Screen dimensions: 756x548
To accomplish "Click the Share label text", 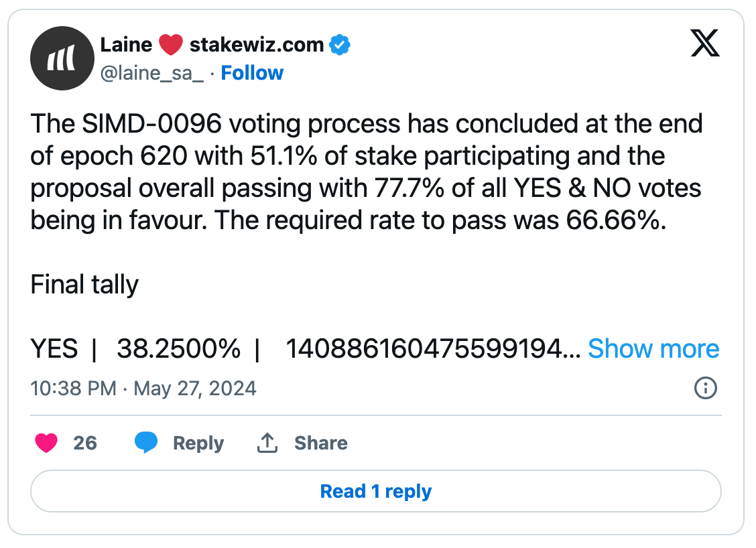I will [x=320, y=443].
